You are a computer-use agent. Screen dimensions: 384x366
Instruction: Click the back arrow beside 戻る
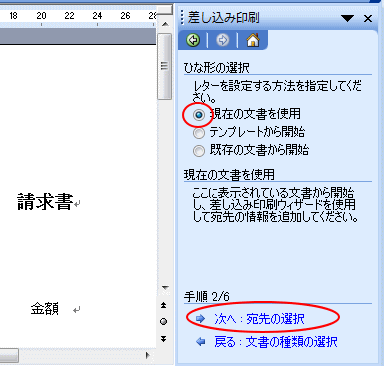tap(200, 341)
